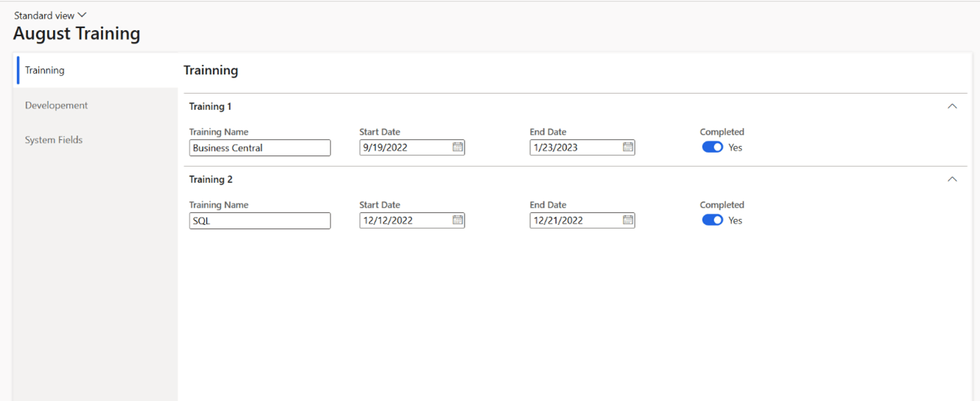Screen dimensions: 980x401
Task: Click the Training 1 section header
Action: point(211,106)
